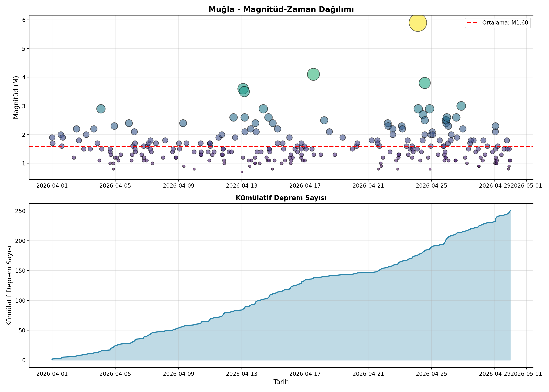Pick "2026-04-05" on the bottom cumulative chart axis
Screen dimensions: 549x392
click(115, 374)
